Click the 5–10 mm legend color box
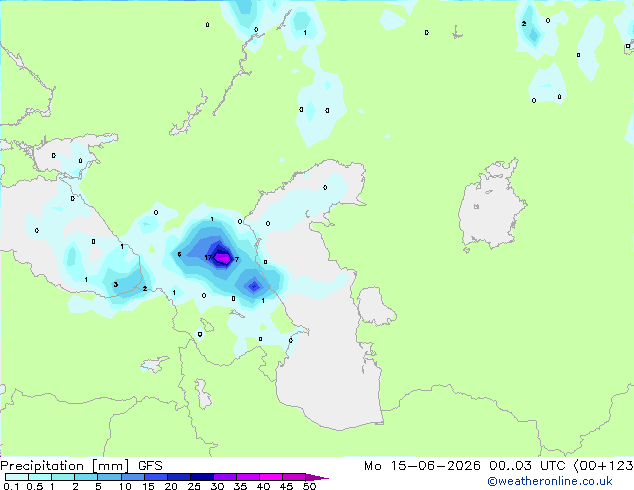634x490 pixels. coord(109,477)
